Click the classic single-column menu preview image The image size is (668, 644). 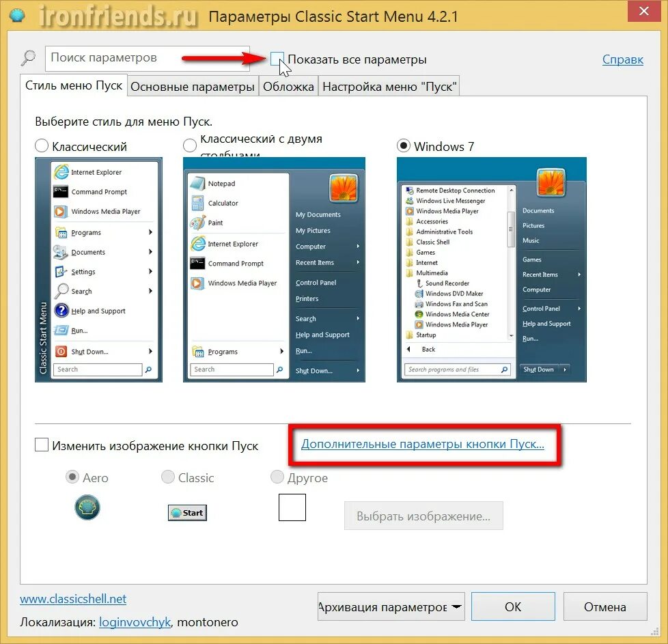98,270
